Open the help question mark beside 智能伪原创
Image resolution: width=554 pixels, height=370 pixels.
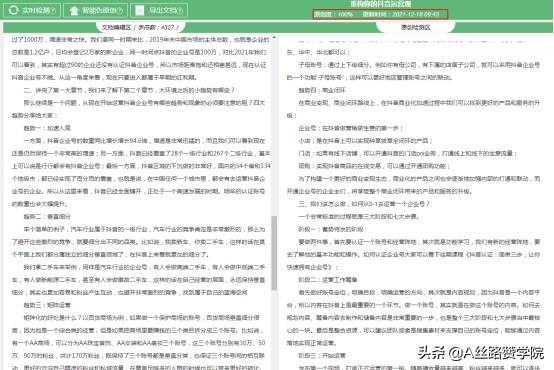120,11
